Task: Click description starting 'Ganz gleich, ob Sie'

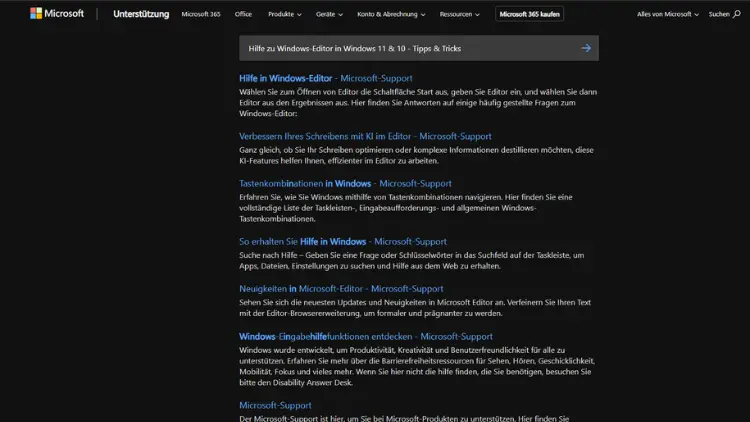Action: [x=416, y=155]
